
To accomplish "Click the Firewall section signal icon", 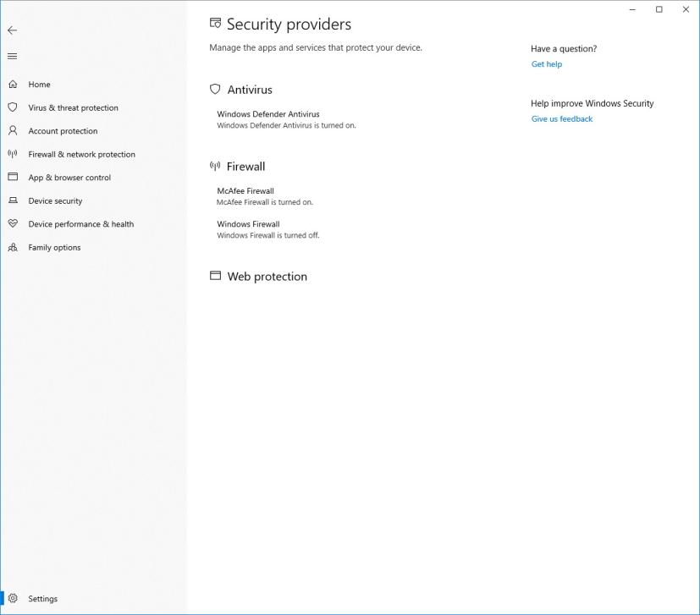I will pyautogui.click(x=214, y=165).
